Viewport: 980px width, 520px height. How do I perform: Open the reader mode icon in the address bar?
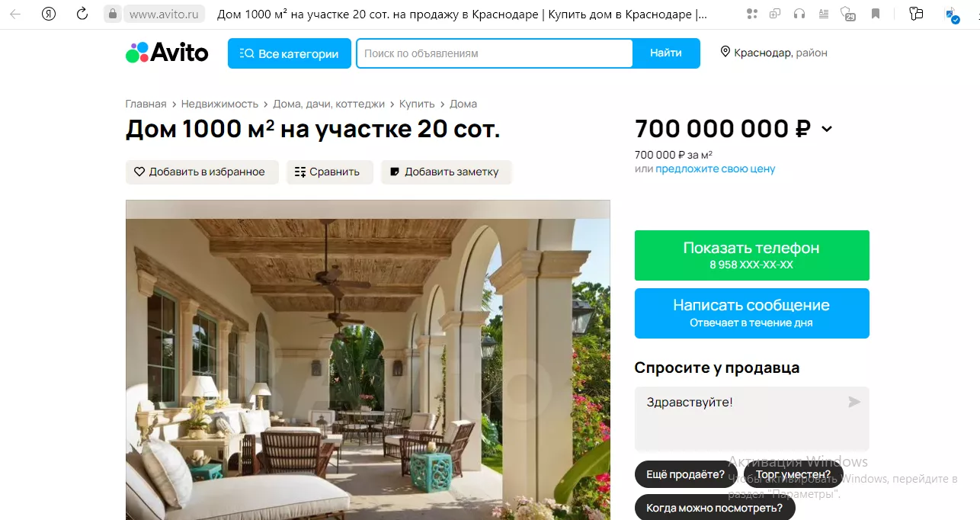822,14
